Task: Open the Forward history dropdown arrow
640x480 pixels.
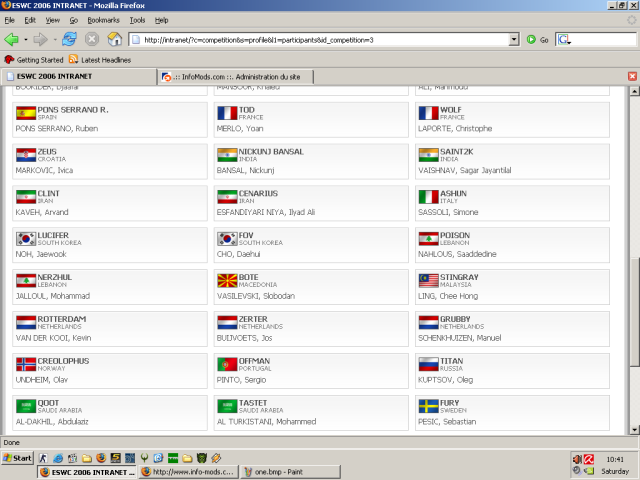Action: 54,40
